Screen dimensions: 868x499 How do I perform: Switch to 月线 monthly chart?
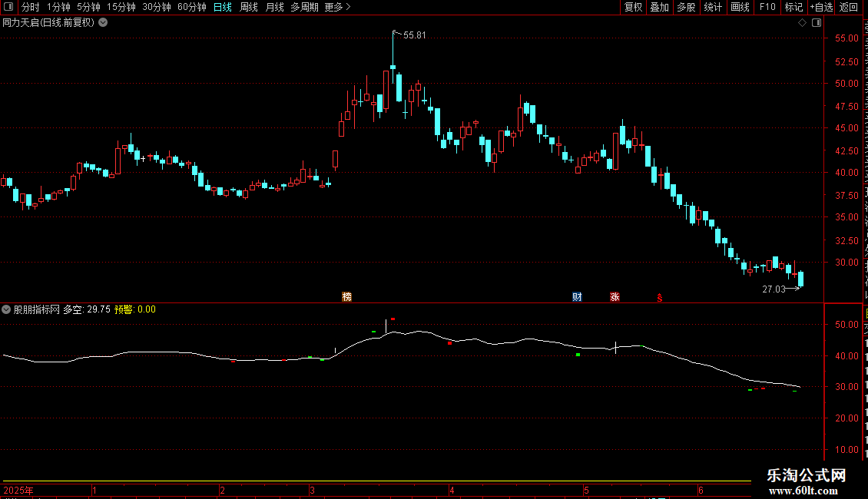click(274, 7)
